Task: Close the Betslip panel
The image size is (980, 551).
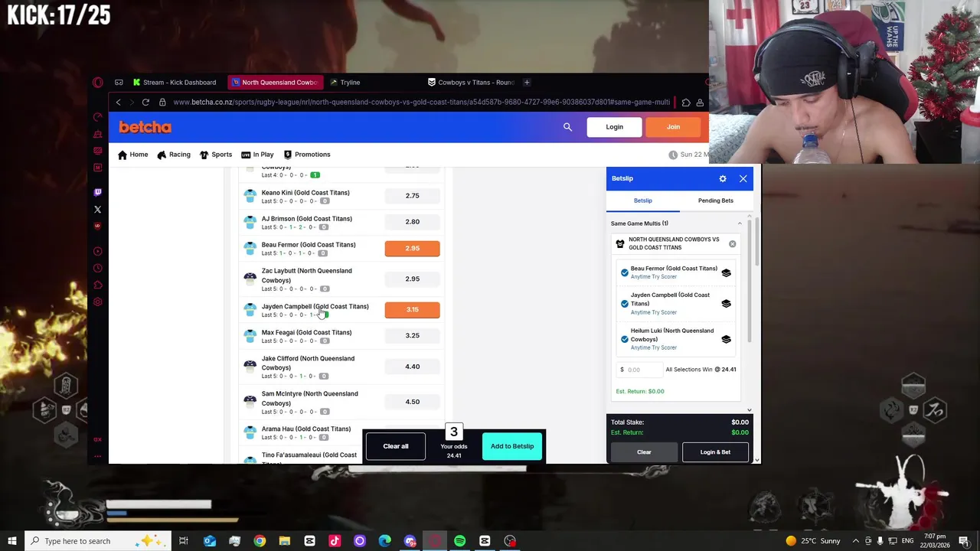Action: point(743,178)
